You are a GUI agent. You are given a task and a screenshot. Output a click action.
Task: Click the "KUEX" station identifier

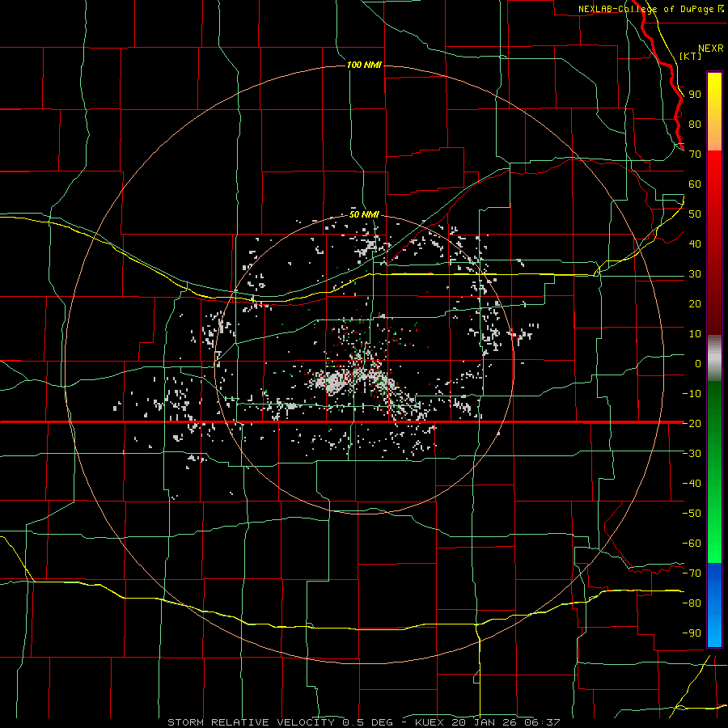coord(429,722)
